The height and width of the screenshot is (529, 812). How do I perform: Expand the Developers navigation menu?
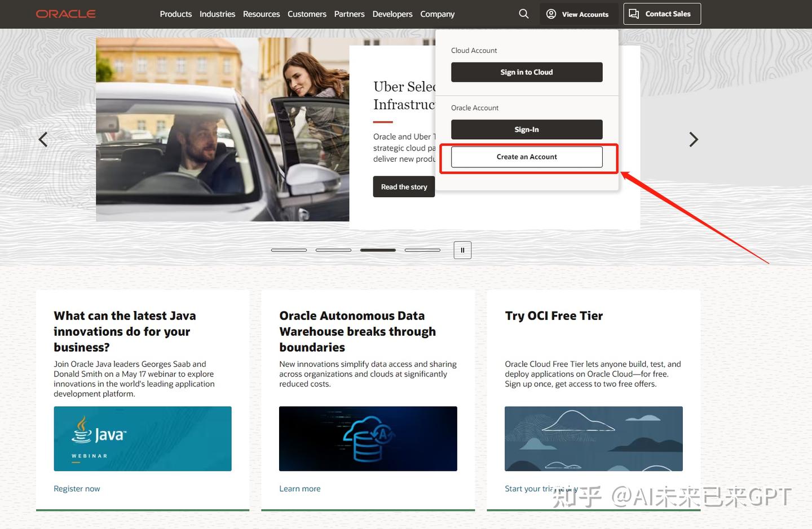click(x=392, y=14)
